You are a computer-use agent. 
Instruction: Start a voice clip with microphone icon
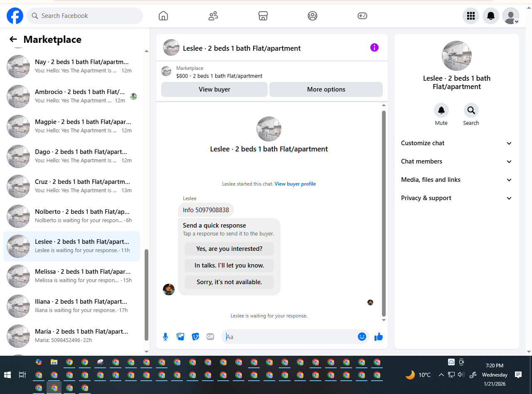165,337
